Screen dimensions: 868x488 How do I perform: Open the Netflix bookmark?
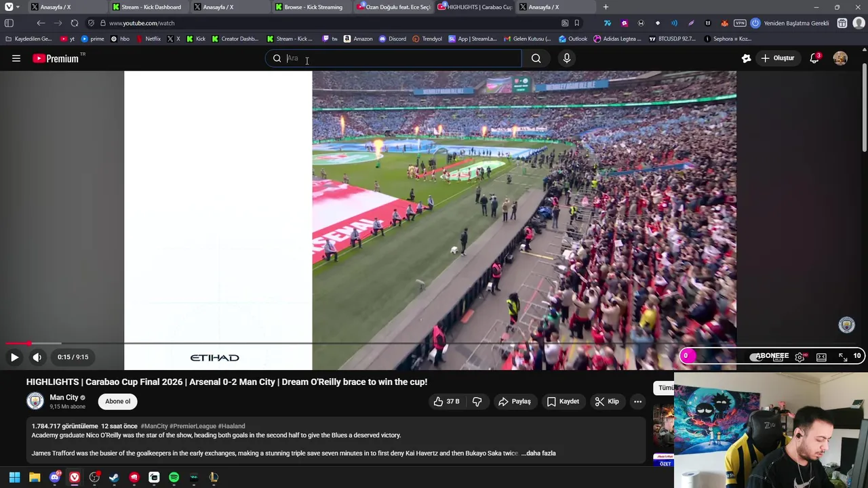pos(149,39)
